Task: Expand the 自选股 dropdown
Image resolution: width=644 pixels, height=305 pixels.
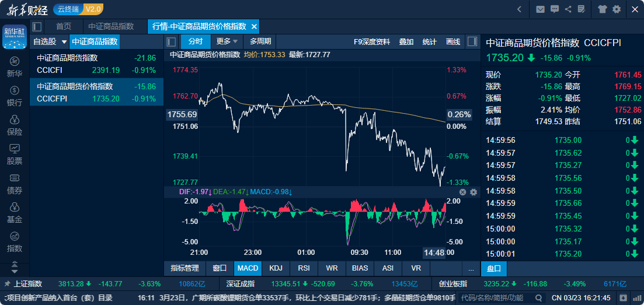Action: click(48, 41)
